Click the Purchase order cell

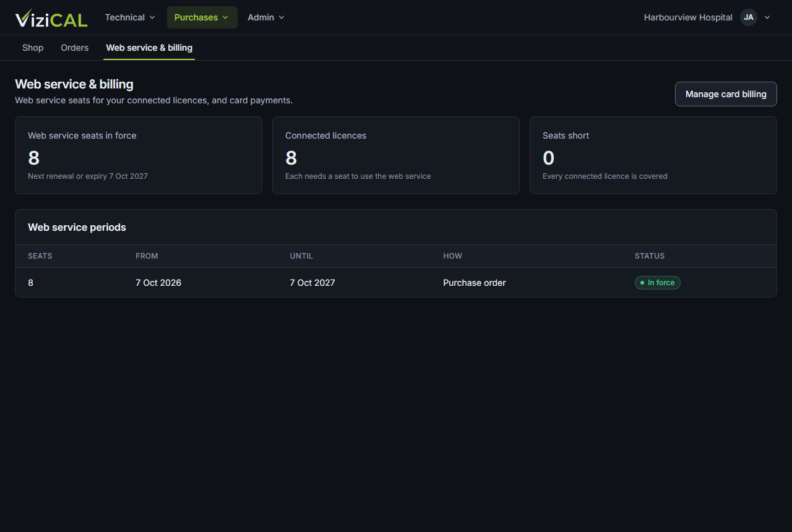coord(475,283)
